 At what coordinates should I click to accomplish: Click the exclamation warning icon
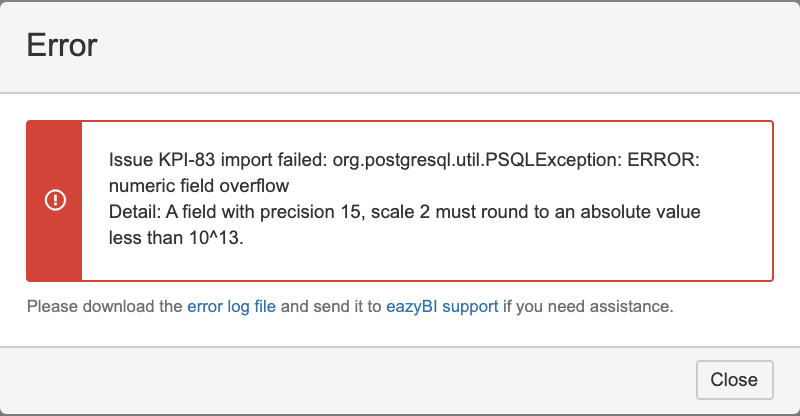tap(55, 200)
